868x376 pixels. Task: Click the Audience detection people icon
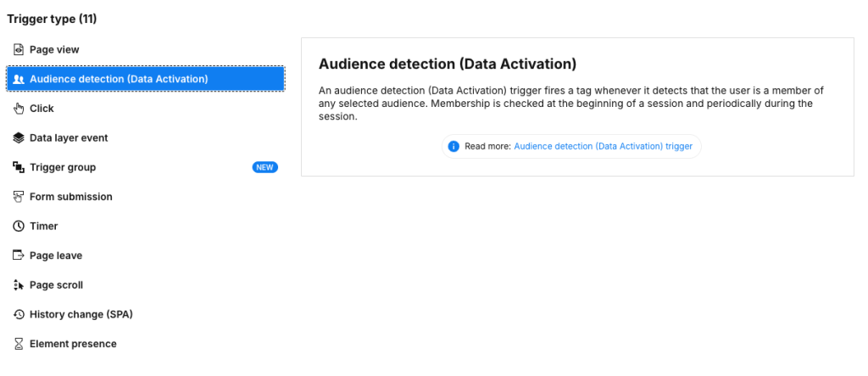[x=19, y=79]
